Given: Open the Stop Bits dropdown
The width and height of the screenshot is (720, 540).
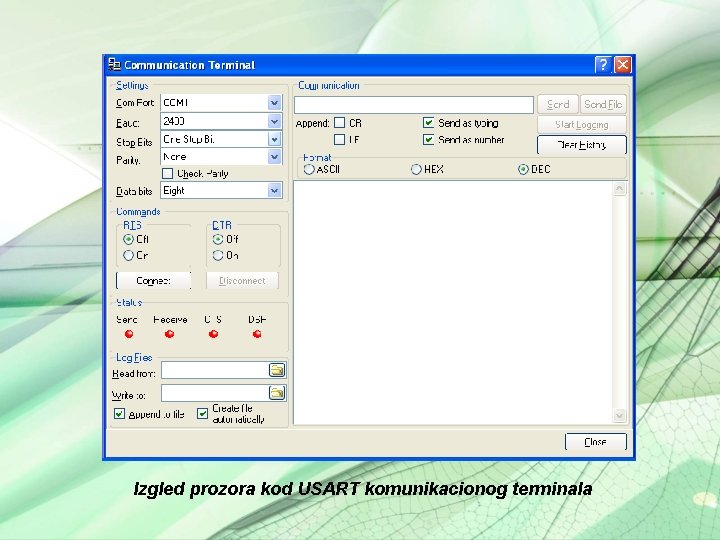Looking at the screenshot, I should coord(274,139).
